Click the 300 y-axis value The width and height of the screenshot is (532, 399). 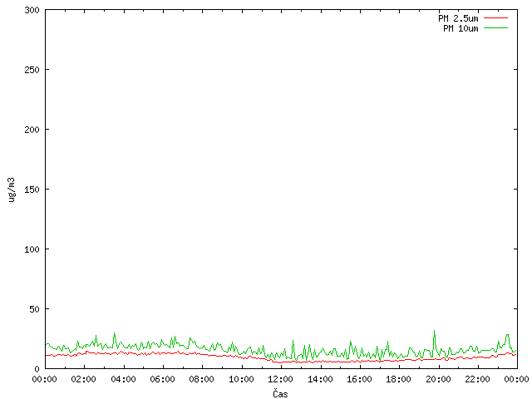(32, 10)
